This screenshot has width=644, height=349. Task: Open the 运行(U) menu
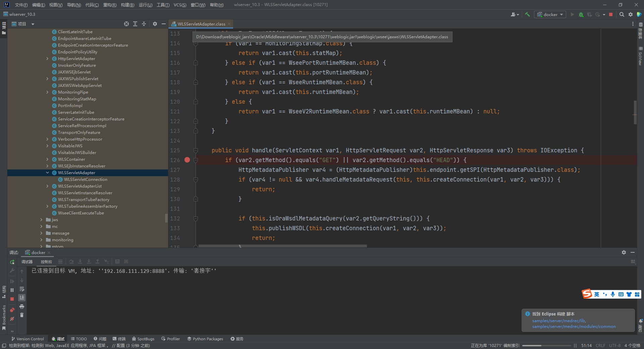pos(146,5)
